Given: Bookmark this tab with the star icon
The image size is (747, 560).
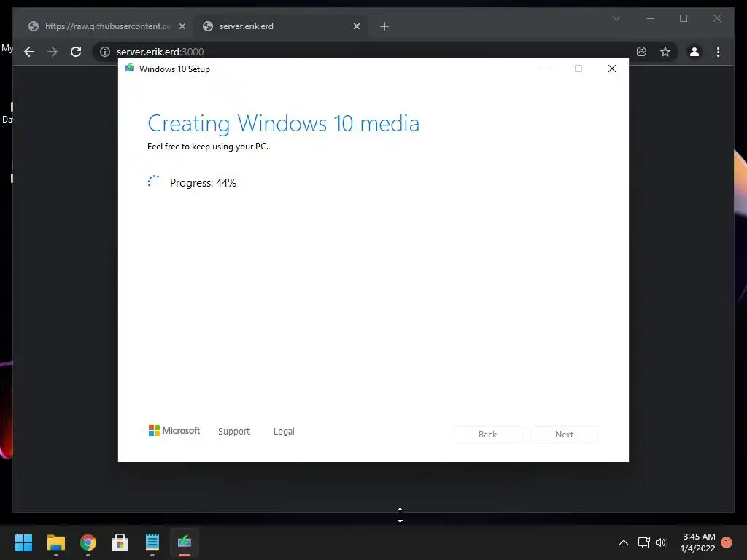Looking at the screenshot, I should point(665,52).
